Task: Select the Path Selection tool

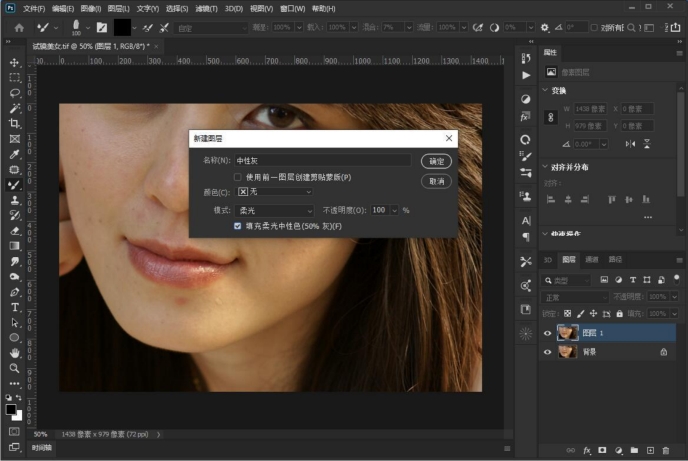Action: (x=14, y=323)
